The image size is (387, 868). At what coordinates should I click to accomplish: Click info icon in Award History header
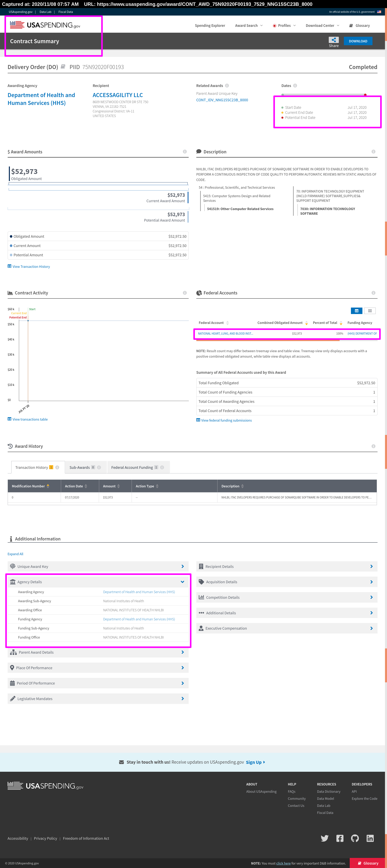[373, 446]
